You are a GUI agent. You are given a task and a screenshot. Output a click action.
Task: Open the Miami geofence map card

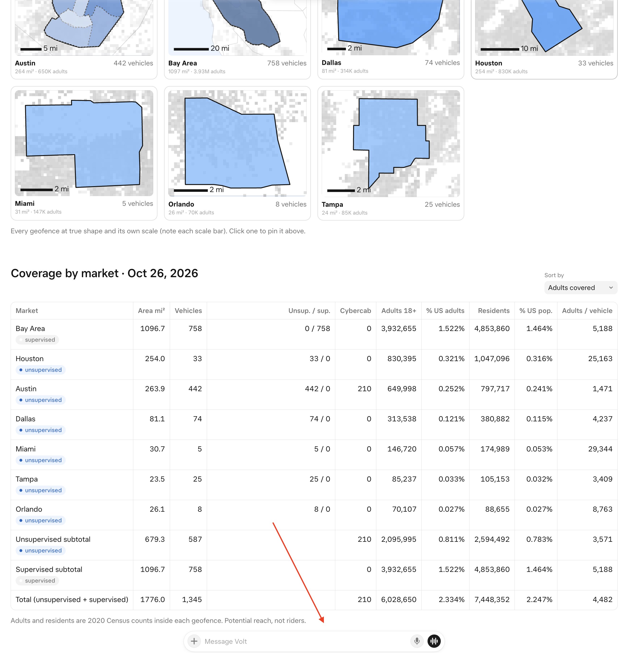point(84,153)
